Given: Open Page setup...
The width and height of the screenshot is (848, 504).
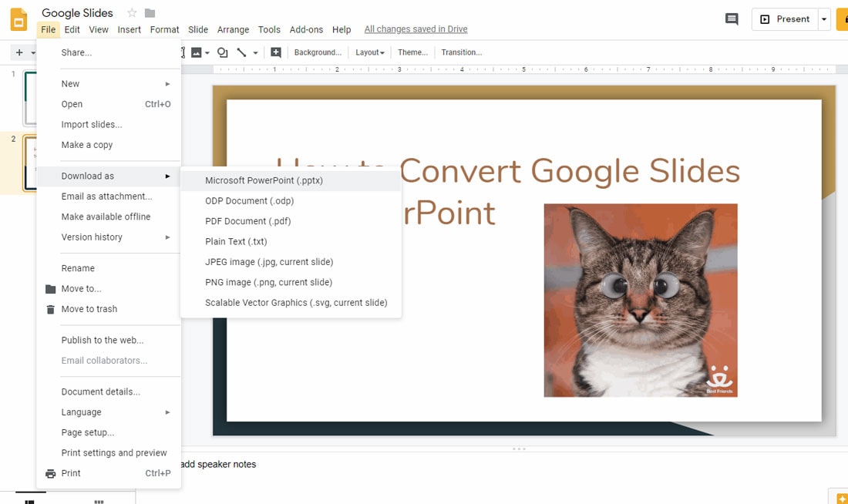Looking at the screenshot, I should pyautogui.click(x=109, y=432).
